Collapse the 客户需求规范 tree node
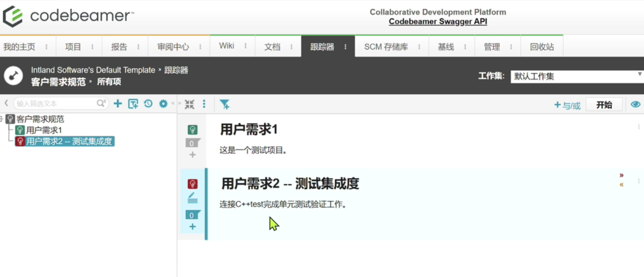 click(2, 119)
